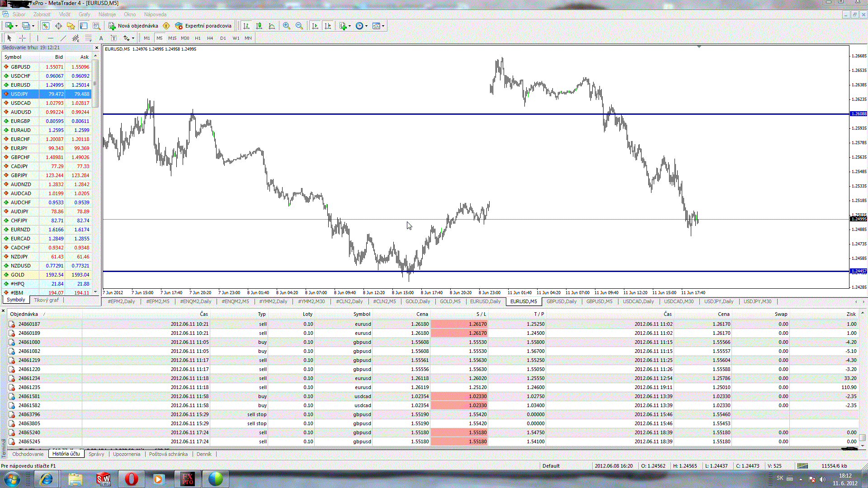
Task: Select the draw trendline tool
Action: coord(63,38)
